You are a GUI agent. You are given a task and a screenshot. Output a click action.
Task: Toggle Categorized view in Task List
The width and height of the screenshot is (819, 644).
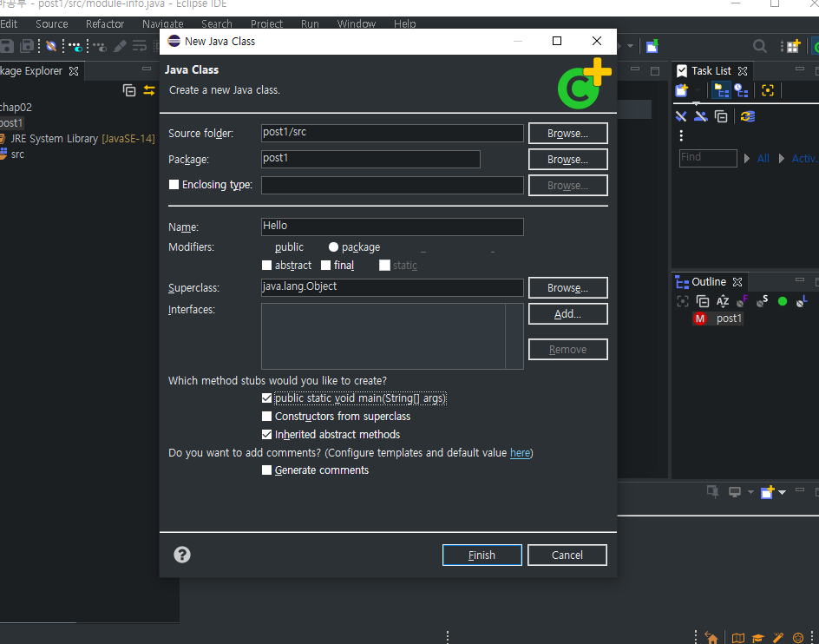[721, 90]
